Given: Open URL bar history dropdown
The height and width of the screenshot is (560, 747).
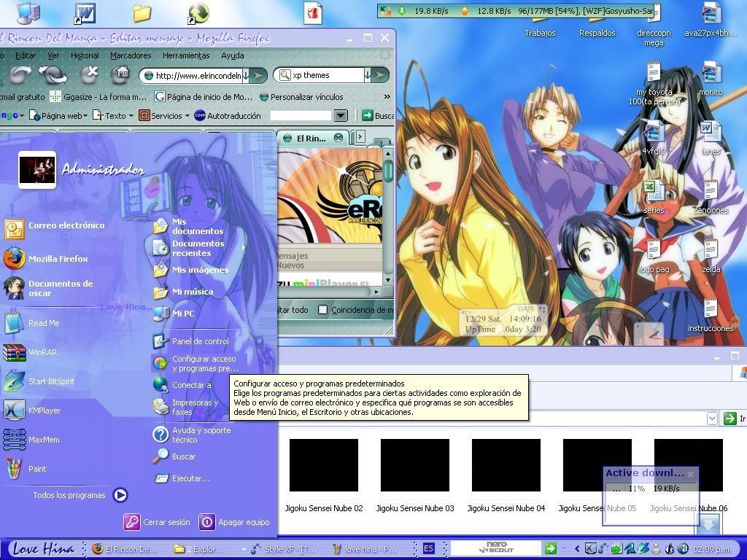Looking at the screenshot, I should (246, 75).
